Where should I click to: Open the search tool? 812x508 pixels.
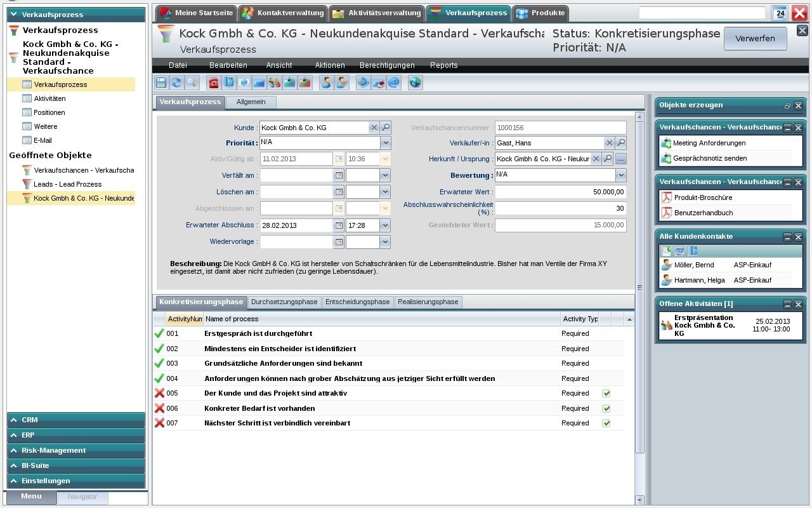[x=192, y=83]
